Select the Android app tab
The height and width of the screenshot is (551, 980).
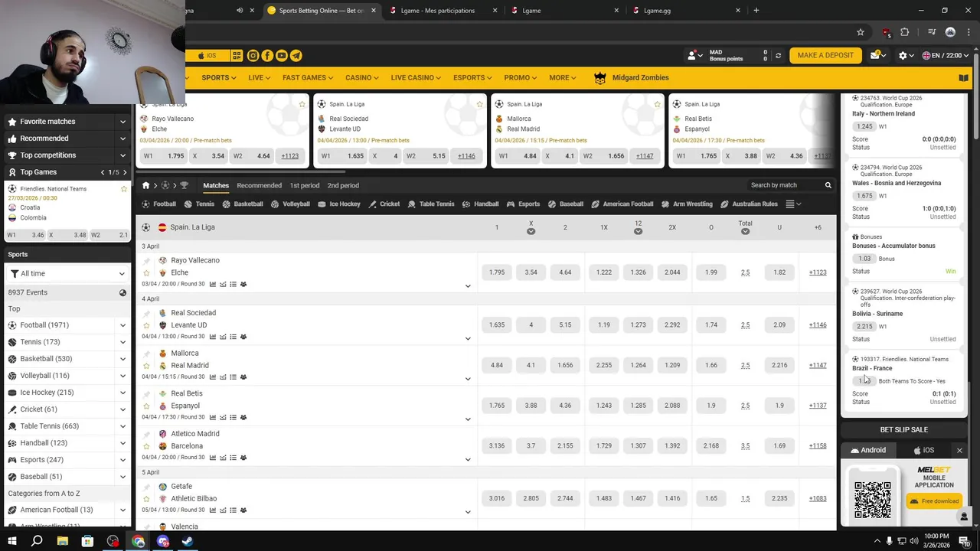(x=869, y=451)
